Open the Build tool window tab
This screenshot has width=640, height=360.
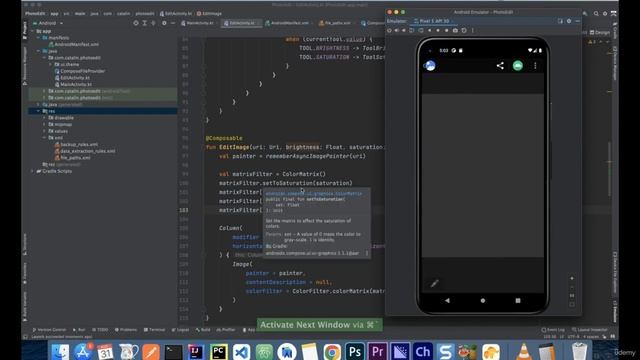pyautogui.click(x=203, y=330)
